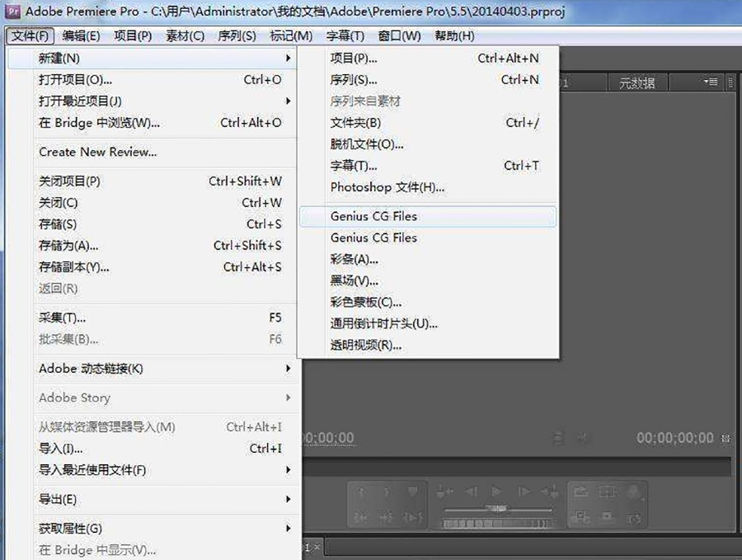Image resolution: width=742 pixels, height=560 pixels.
Task: Click the Set Out Point icon
Action: tap(387, 492)
